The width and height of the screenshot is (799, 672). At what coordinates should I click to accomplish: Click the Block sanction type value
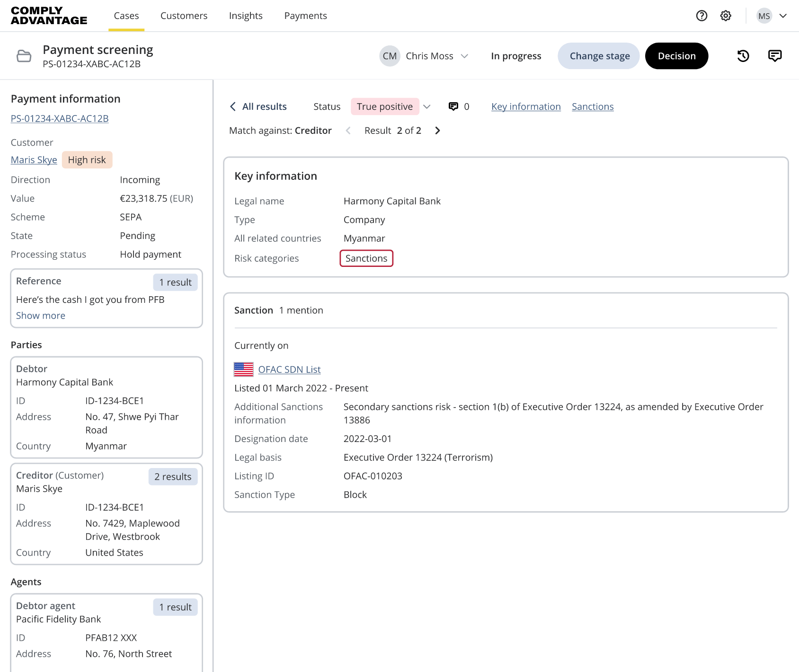click(355, 495)
